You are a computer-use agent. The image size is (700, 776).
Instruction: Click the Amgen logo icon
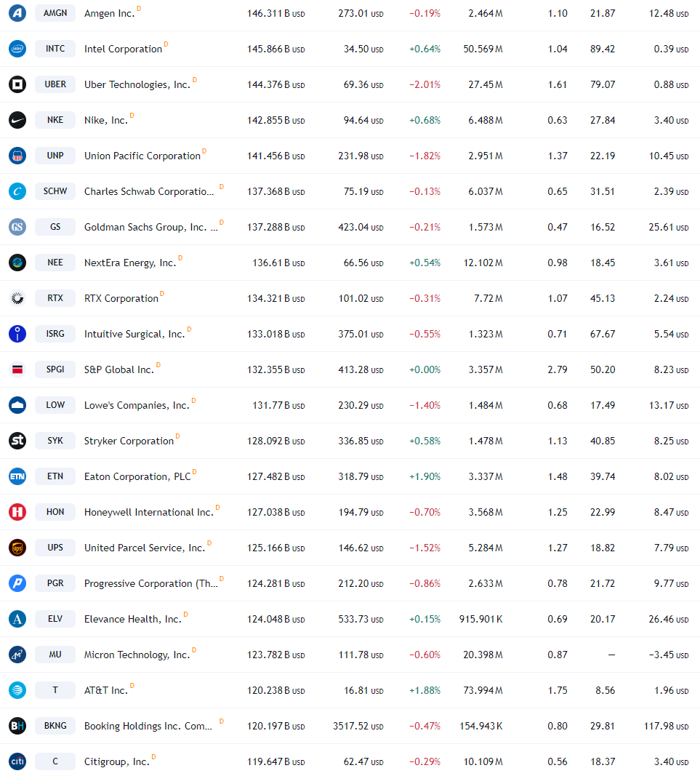(17, 13)
